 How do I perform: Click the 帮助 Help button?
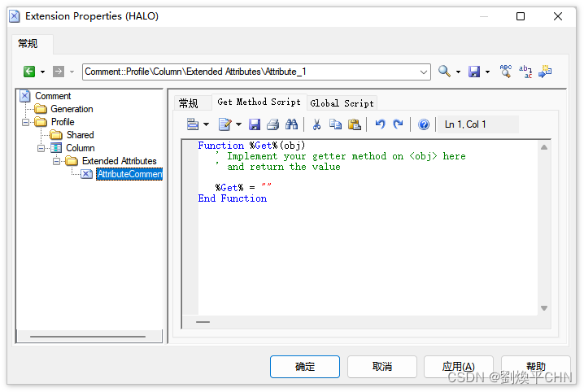pos(535,367)
